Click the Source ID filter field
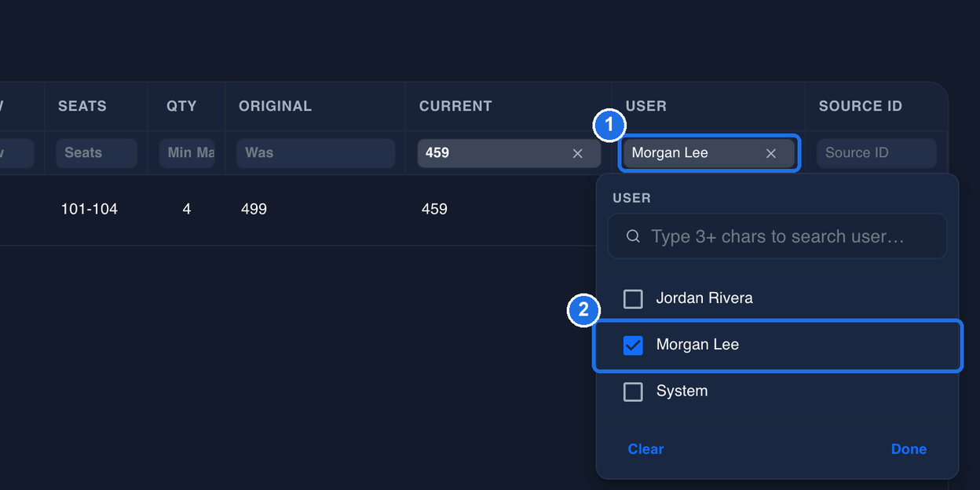980x490 pixels. coord(876,153)
